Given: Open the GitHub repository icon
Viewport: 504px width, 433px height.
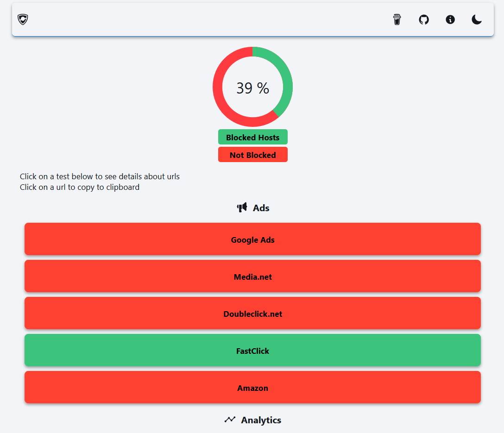Looking at the screenshot, I should [424, 19].
